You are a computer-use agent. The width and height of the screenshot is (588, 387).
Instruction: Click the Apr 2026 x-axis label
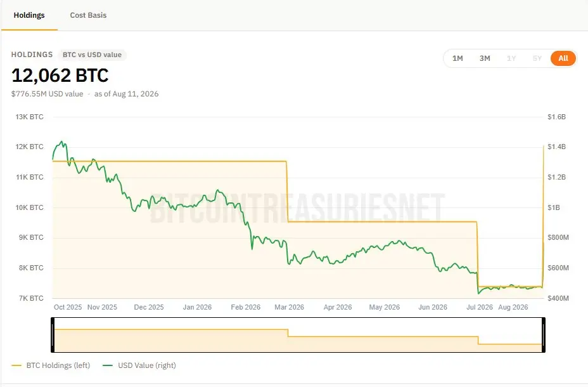tap(338, 307)
